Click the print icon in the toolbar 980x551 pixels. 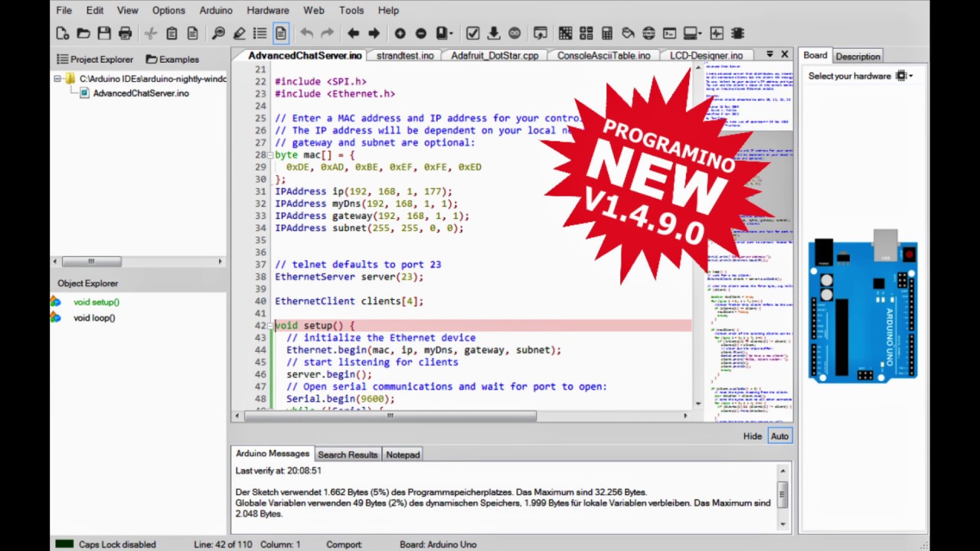coord(125,33)
